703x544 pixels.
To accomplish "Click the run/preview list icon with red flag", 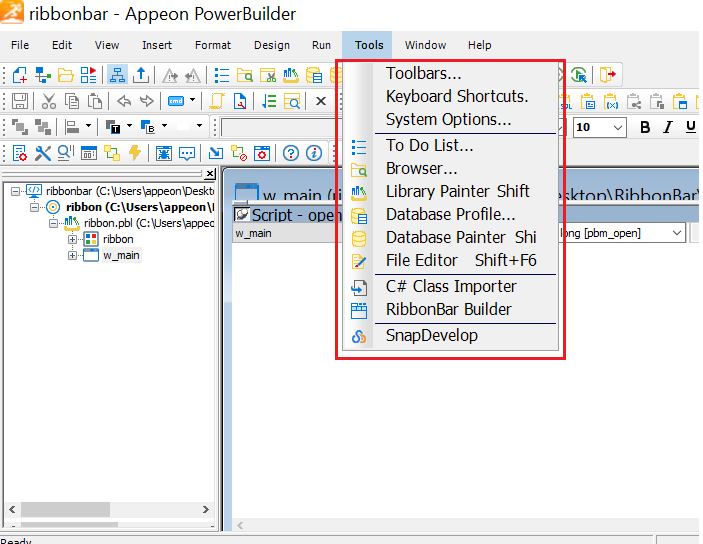I will [88, 75].
